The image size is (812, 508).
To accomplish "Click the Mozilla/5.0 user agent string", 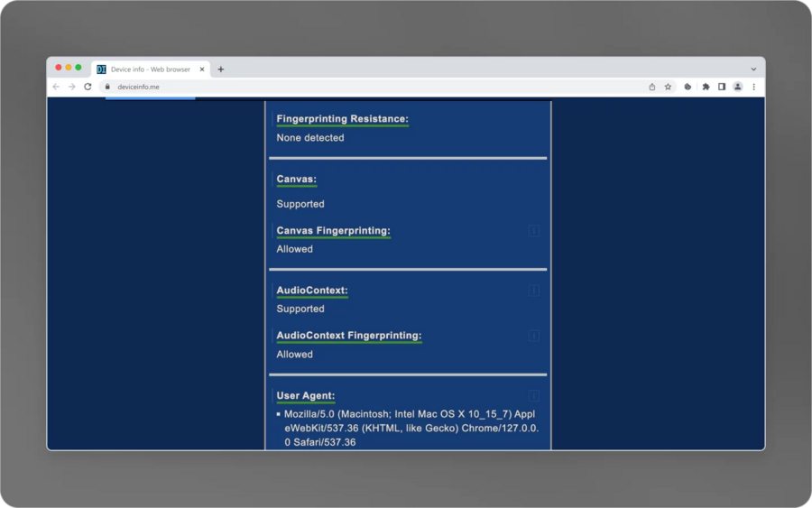I will click(411, 428).
